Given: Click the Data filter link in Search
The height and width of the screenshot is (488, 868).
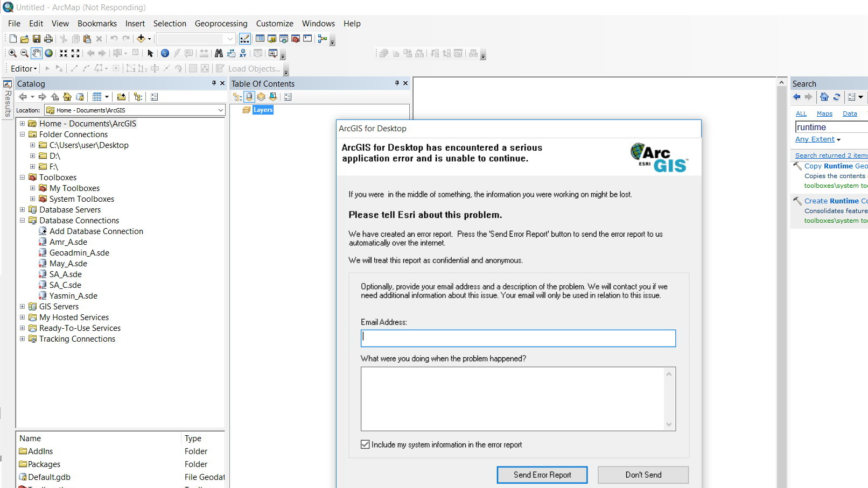Looking at the screenshot, I should [850, 114].
